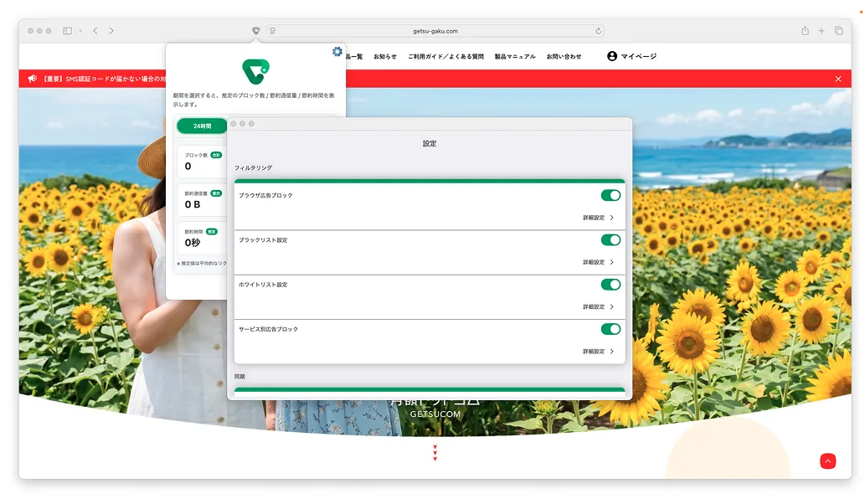Click the 節約時間 stat card

[202, 238]
